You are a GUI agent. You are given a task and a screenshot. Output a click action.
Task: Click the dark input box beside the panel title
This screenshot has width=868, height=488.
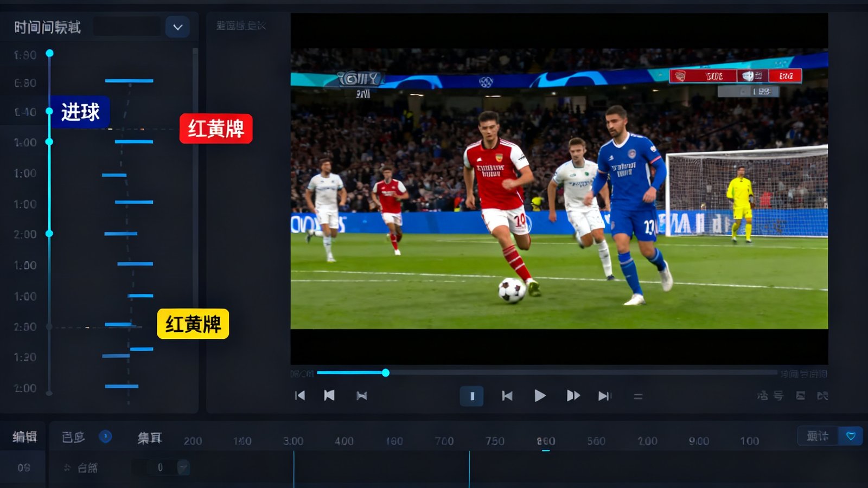[x=127, y=27]
